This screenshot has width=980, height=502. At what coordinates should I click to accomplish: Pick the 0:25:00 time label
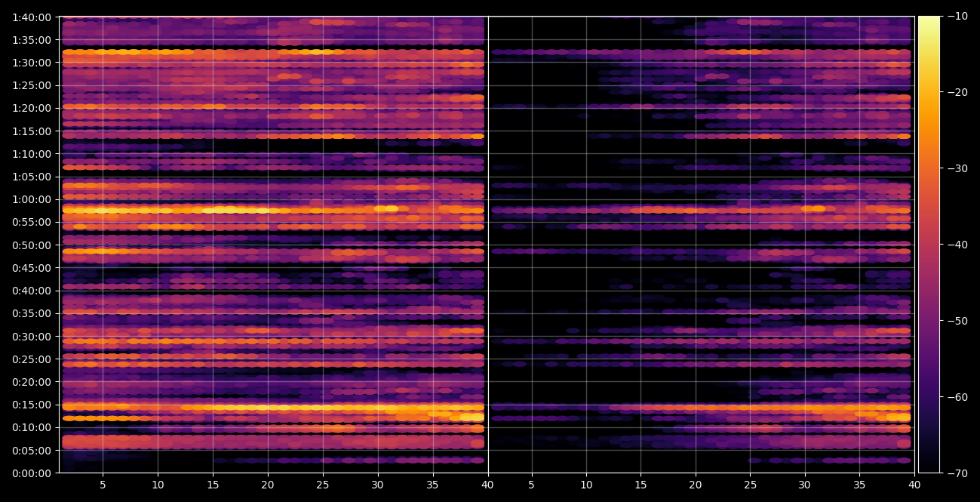coord(31,359)
